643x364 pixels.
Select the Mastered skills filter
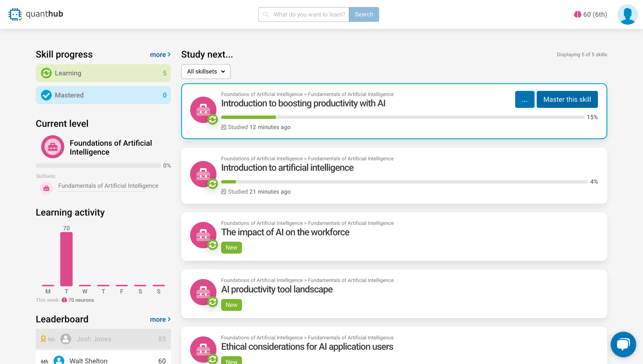coord(103,95)
